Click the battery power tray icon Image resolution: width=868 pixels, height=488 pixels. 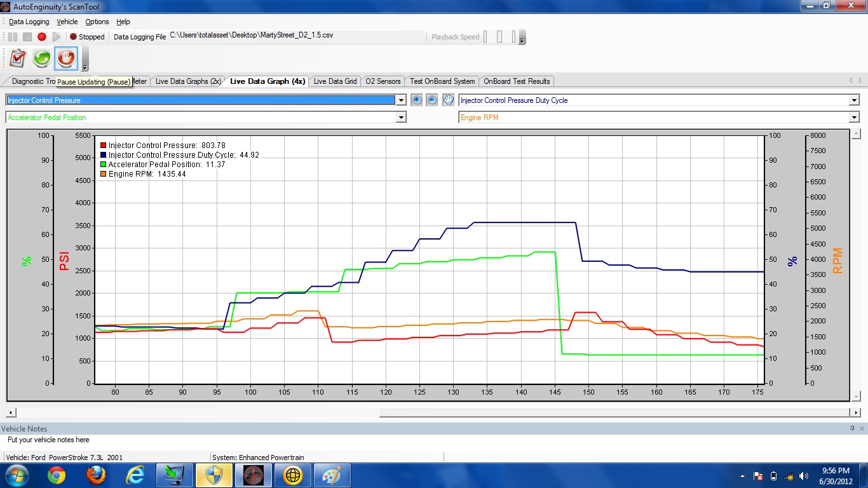click(x=773, y=476)
